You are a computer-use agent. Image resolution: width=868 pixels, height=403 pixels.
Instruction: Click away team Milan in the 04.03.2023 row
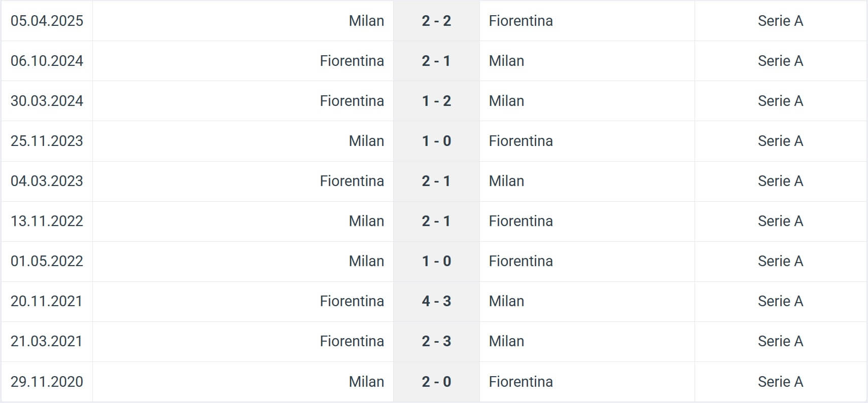pos(506,181)
